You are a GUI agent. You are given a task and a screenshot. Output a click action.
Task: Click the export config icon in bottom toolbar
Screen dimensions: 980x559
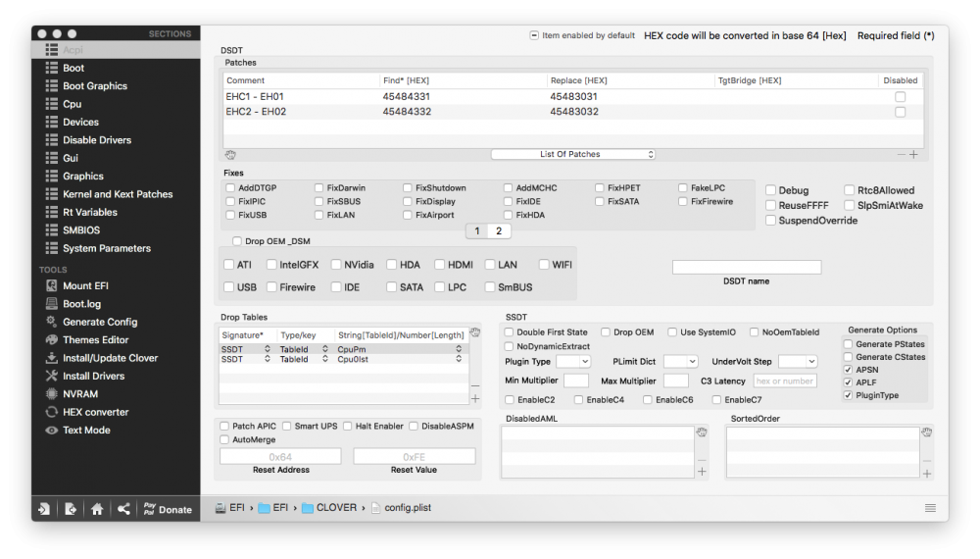click(x=71, y=509)
